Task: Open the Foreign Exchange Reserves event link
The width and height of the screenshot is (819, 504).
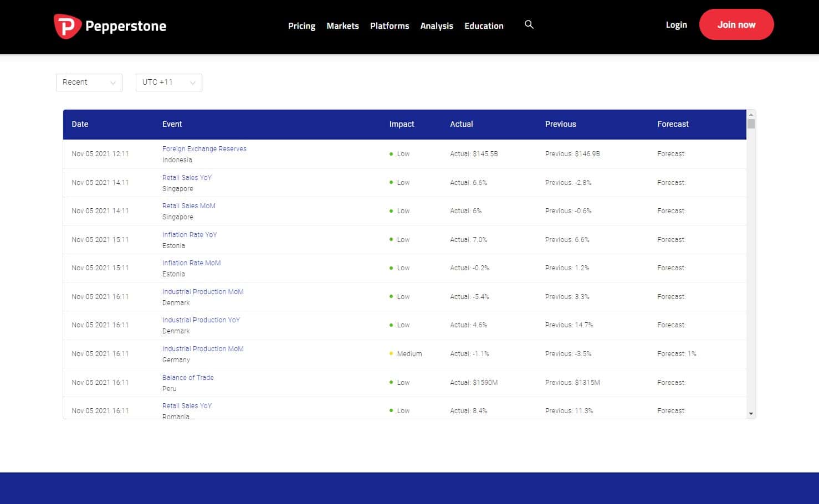Action: [204, 148]
